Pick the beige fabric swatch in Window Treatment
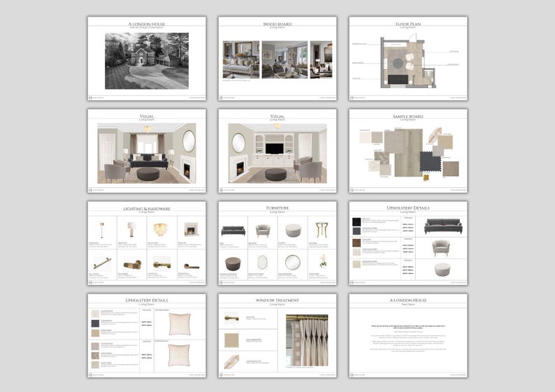555x392 pixels. tap(231, 340)
